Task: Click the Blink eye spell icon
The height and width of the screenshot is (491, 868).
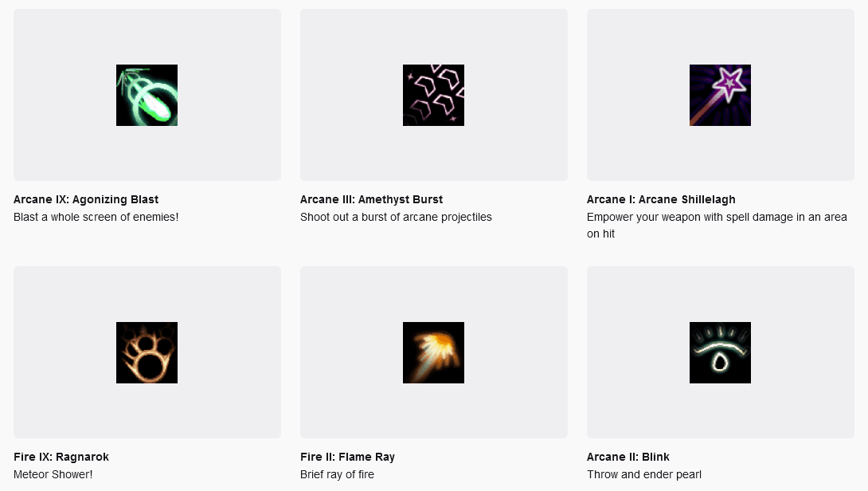Action: 720,352
